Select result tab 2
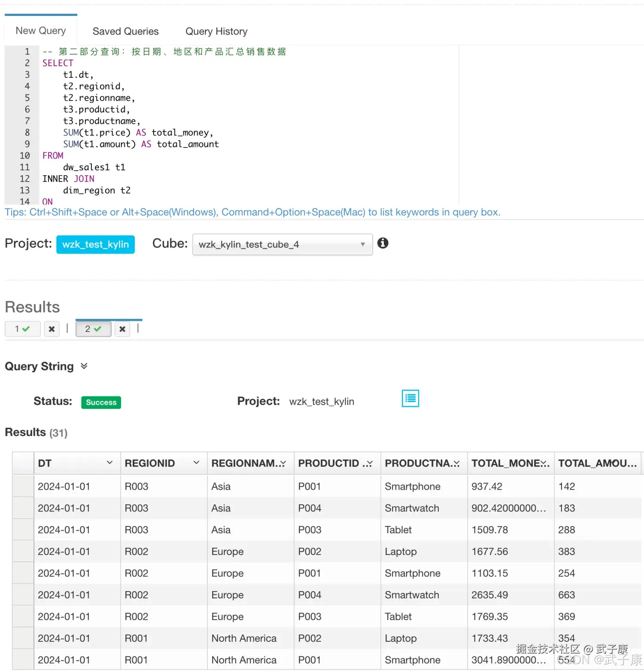The height and width of the screenshot is (671, 644). (x=93, y=329)
